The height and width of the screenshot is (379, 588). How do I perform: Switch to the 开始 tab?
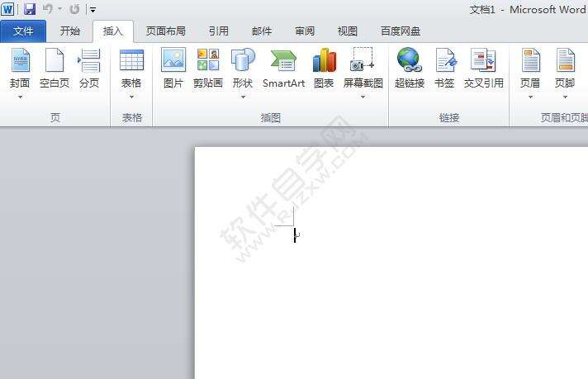[x=69, y=31]
